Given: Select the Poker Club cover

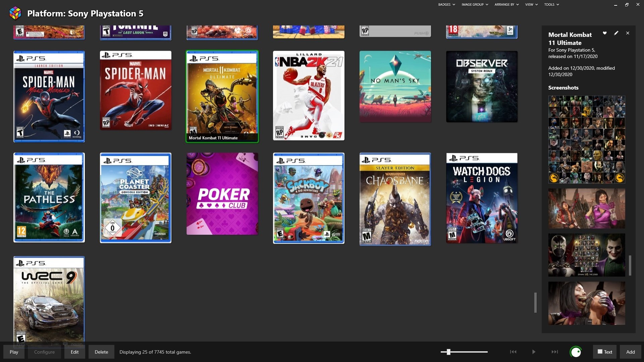Looking at the screenshot, I should click(222, 194).
